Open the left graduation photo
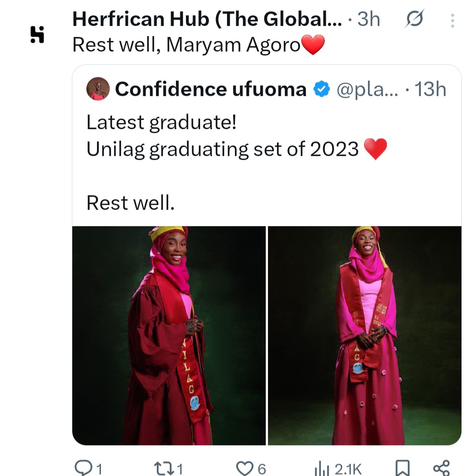The image size is (476, 476). click(x=169, y=335)
